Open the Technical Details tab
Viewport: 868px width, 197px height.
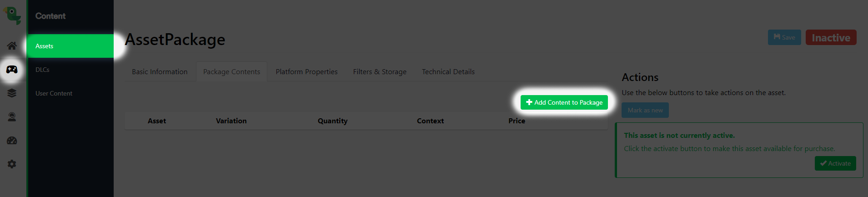coord(448,72)
